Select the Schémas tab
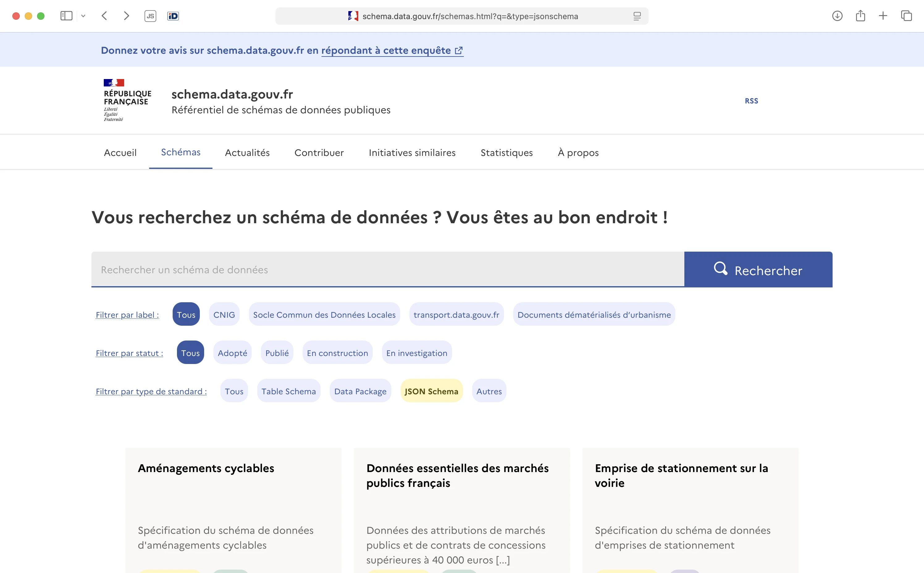This screenshot has width=924, height=573. (x=181, y=152)
